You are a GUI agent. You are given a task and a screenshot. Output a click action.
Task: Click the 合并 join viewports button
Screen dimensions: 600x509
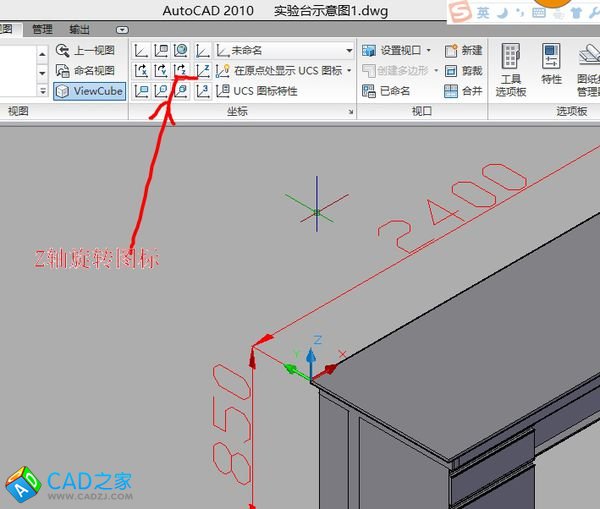(463, 91)
